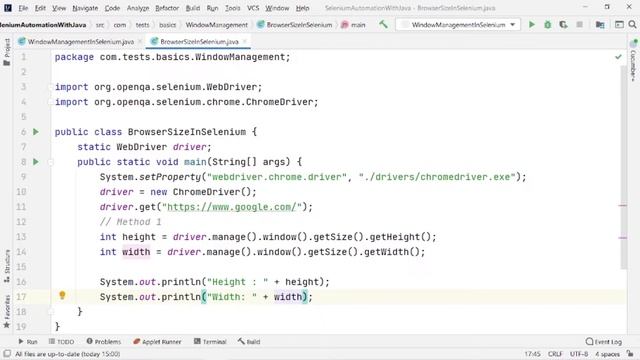Image resolution: width=640 pixels, height=360 pixels.
Task: Open the Refactor menu
Action: pyautogui.click(x=167, y=8)
